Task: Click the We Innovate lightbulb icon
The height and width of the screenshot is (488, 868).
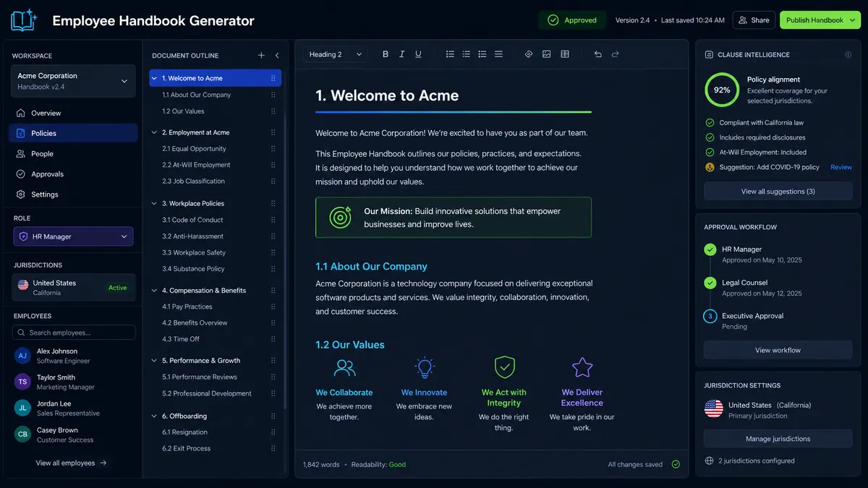Action: (425, 367)
